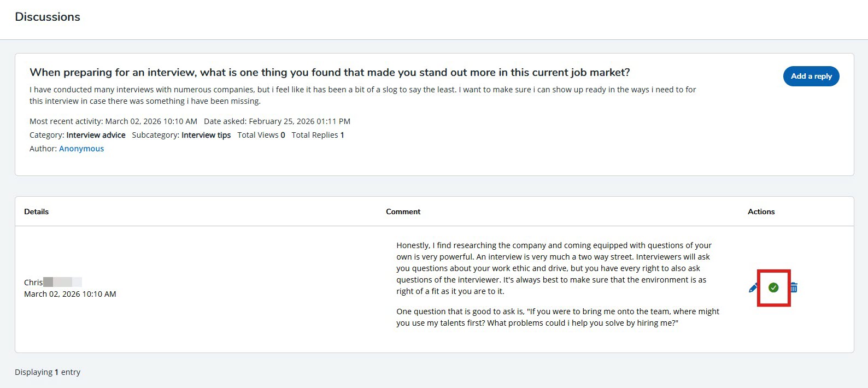The width and height of the screenshot is (868, 388).
Task: Click the commenter name Chris
Action: tap(33, 283)
